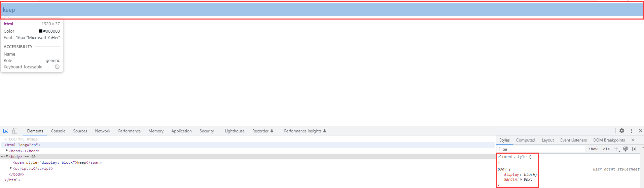Open the Memory tab
Screen dimensions: 644x188
(x=156, y=131)
